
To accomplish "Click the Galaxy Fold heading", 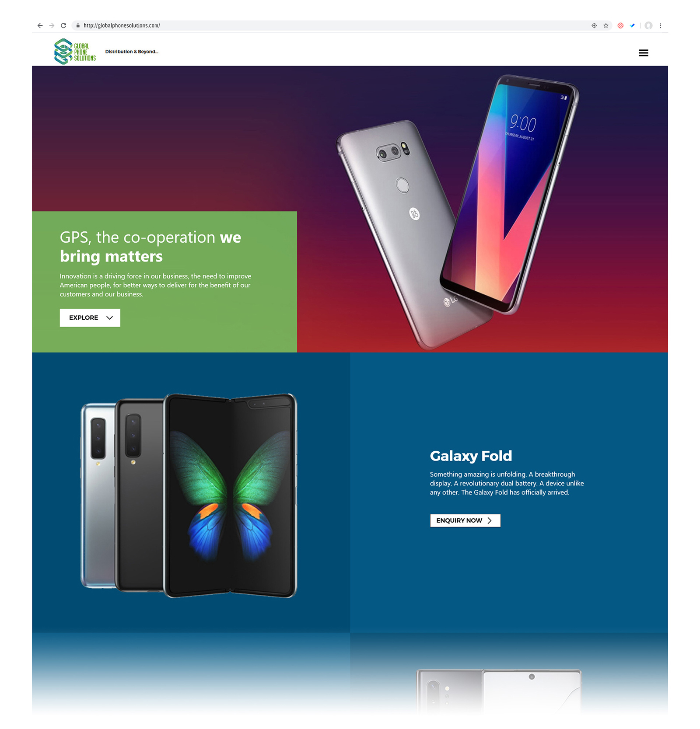I will coord(471,456).
